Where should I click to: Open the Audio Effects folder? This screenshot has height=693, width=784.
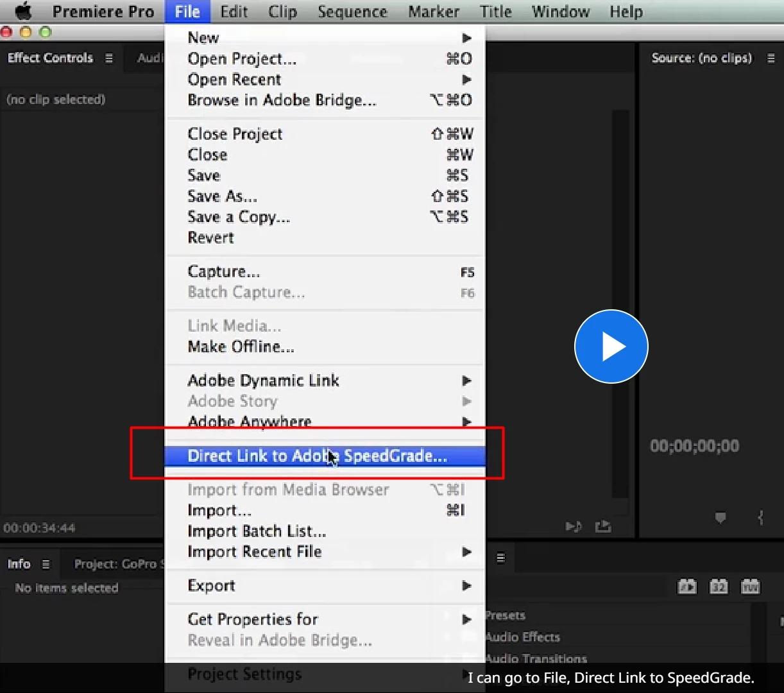[x=522, y=637]
